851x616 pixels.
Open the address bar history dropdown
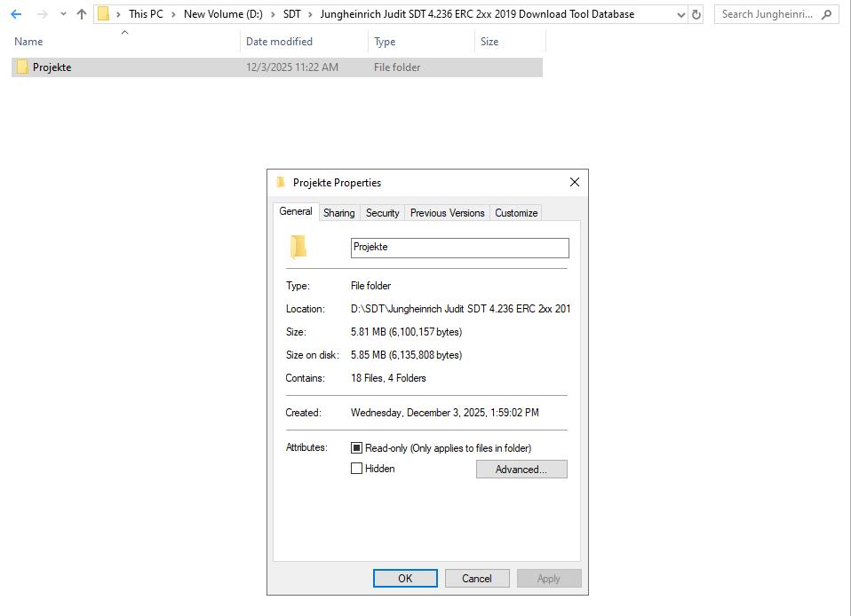pyautogui.click(x=681, y=15)
